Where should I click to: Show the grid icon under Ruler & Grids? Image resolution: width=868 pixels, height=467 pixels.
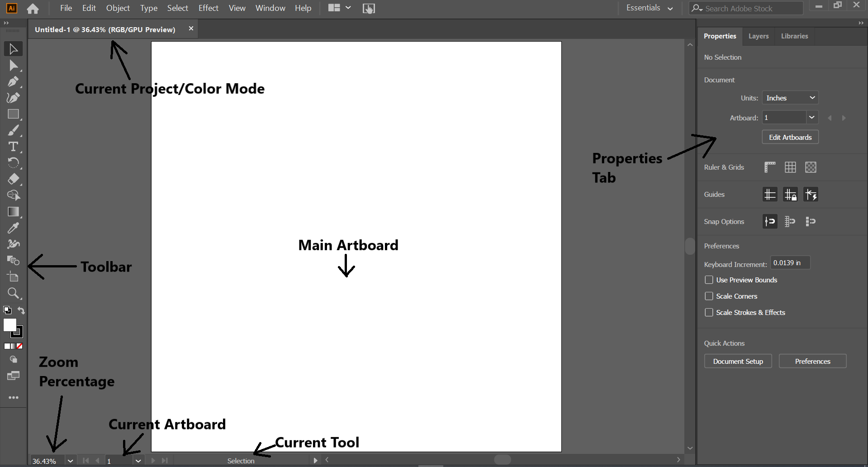tap(790, 167)
